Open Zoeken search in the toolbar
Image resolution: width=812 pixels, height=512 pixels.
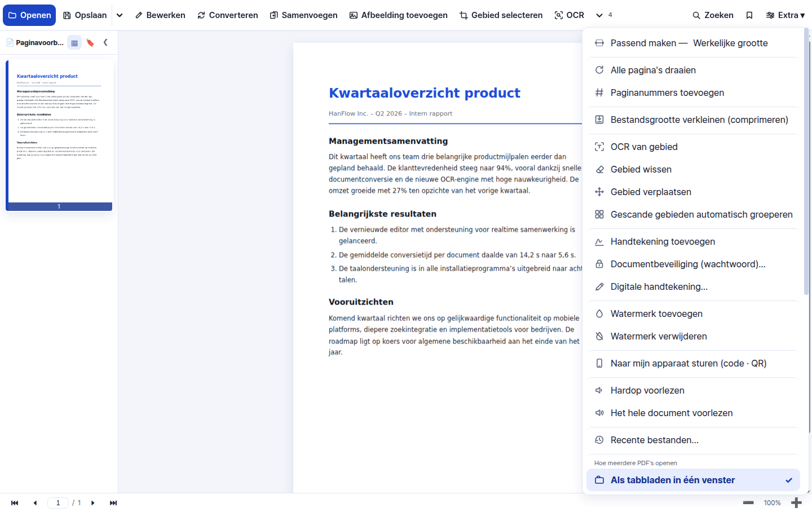(x=713, y=15)
